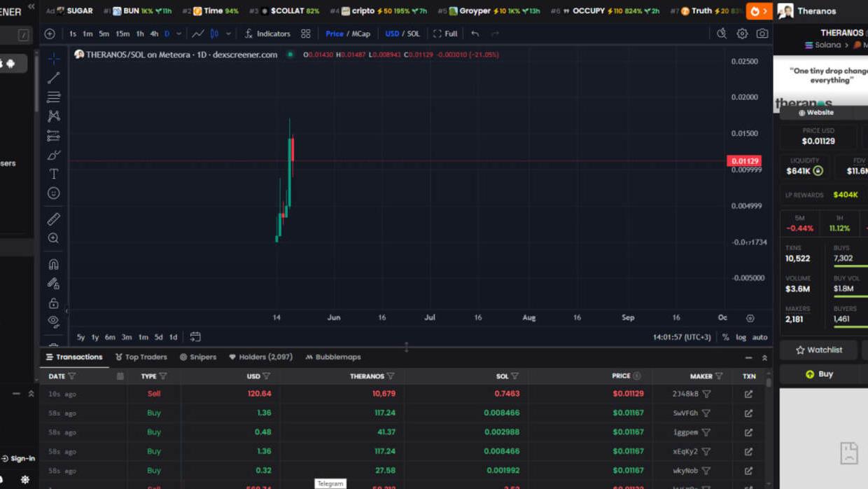
Task: Open the Transactions tab
Action: 74,357
